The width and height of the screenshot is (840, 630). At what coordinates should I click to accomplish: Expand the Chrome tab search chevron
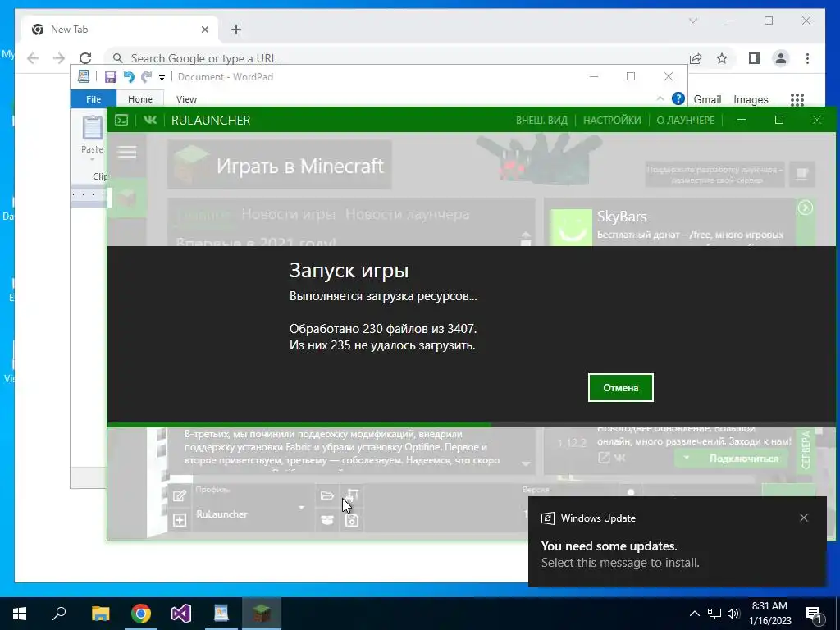[692, 21]
